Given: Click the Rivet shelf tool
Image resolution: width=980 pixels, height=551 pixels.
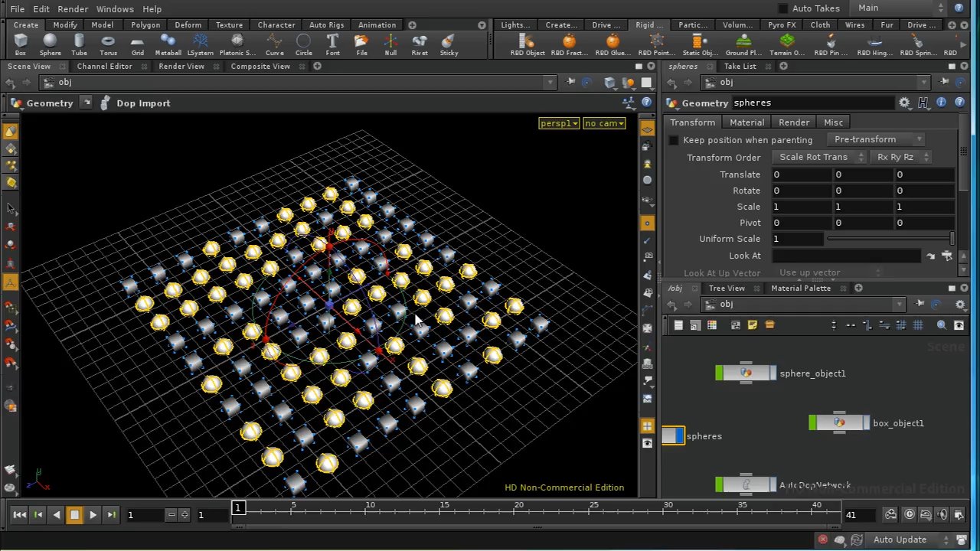Looking at the screenshot, I should (x=420, y=44).
